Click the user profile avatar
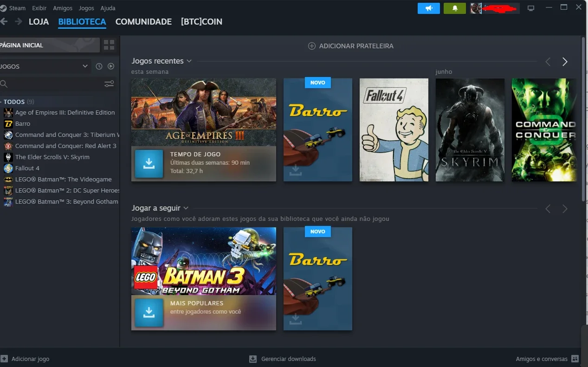Screen dimensions: 588x367 click(476, 8)
